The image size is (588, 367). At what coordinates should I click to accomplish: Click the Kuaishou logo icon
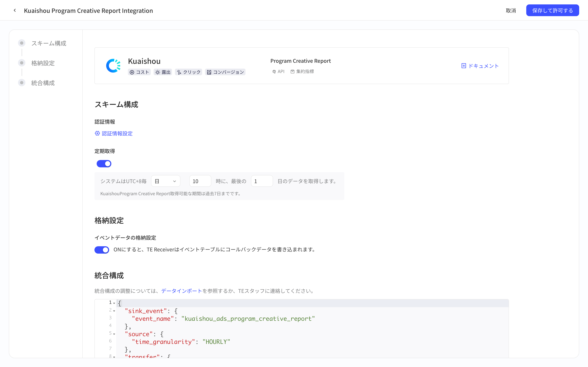114,66
